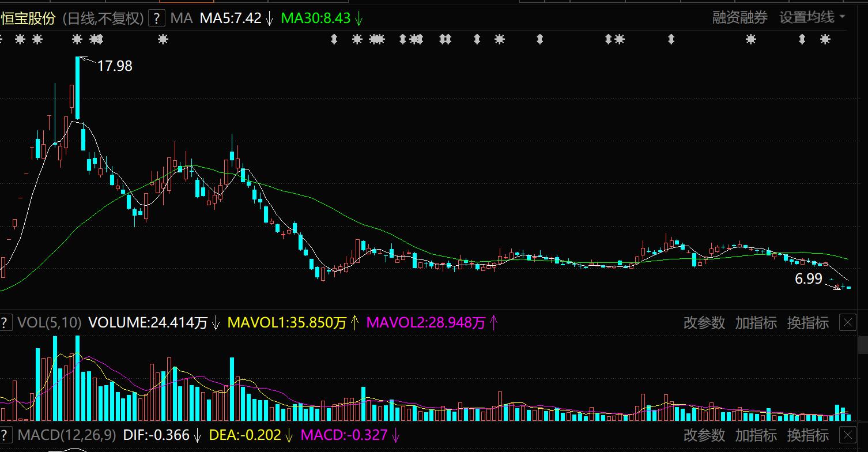Select the MACD:-0.327 readout

click(344, 435)
